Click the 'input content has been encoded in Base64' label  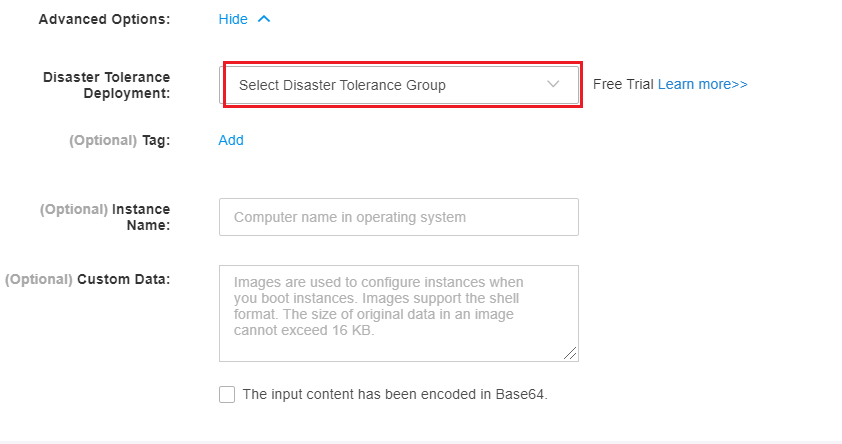tap(395, 394)
